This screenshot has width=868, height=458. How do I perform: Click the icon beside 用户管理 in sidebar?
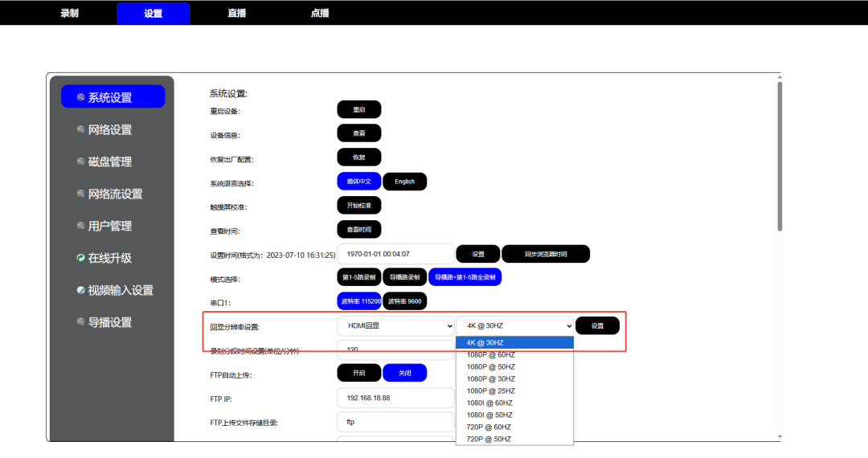tap(81, 226)
